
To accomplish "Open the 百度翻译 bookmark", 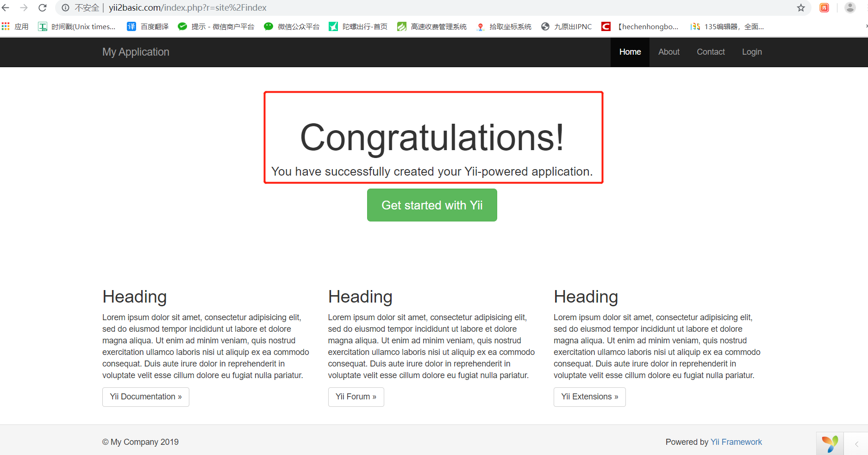I will pos(148,27).
